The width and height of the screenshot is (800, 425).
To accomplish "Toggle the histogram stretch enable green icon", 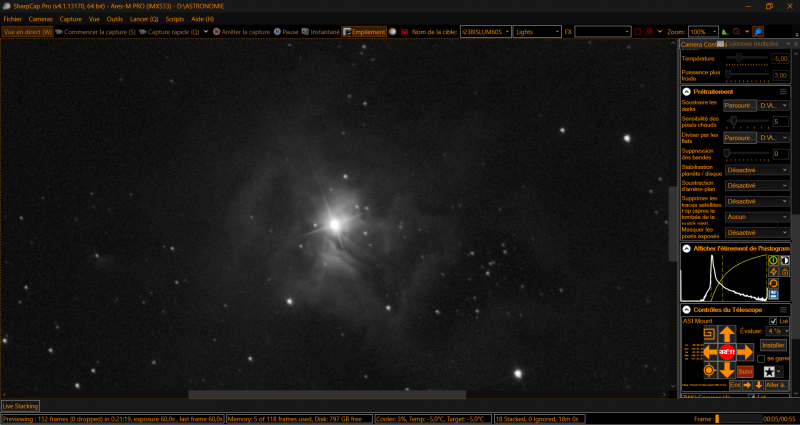I will pyautogui.click(x=773, y=260).
